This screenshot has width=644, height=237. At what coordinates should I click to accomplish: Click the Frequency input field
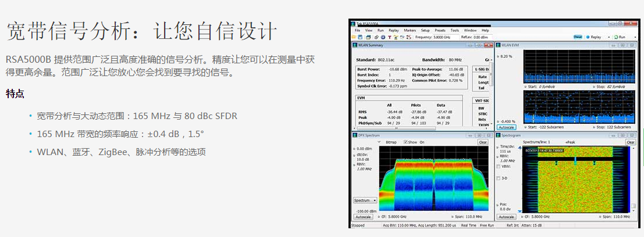pyautogui.click(x=443, y=37)
